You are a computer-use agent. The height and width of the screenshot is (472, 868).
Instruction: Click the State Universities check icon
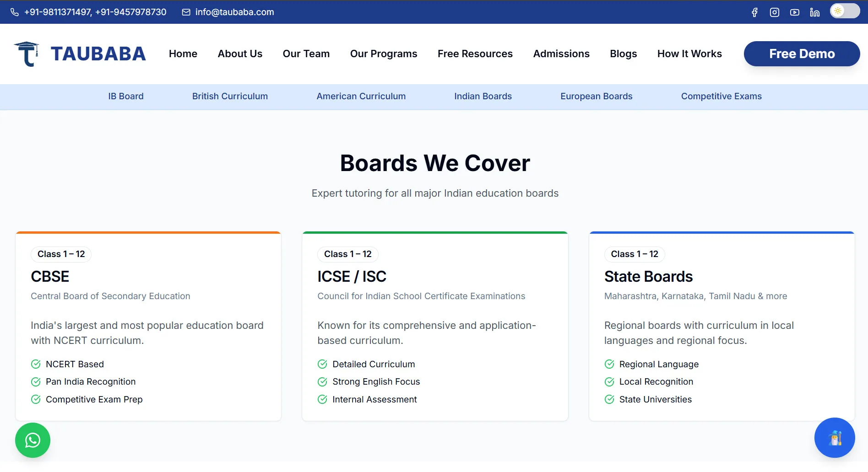[x=609, y=399]
